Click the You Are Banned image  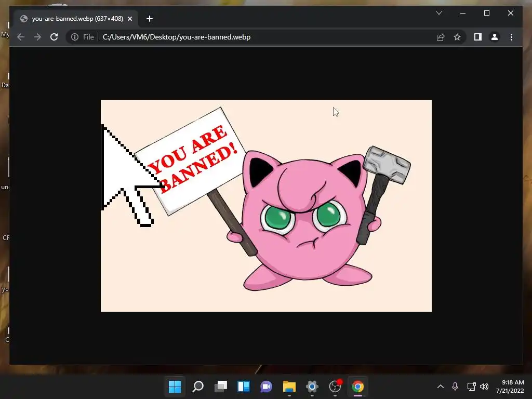click(x=266, y=206)
